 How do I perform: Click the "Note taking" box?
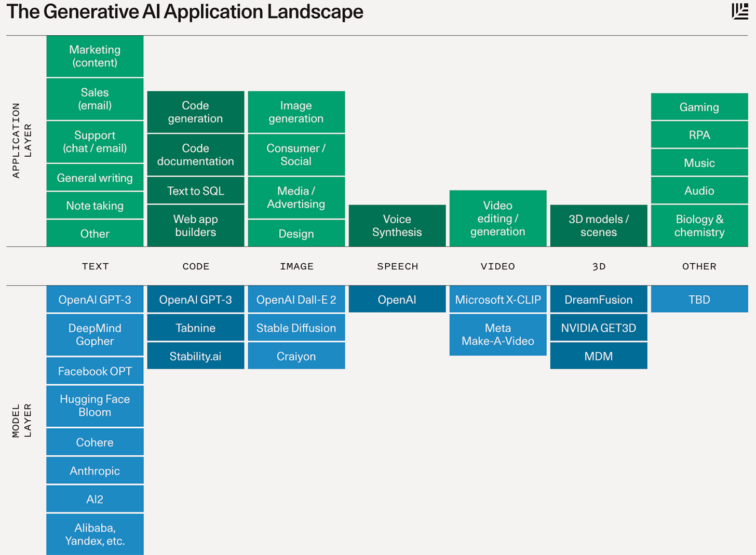[x=95, y=206]
